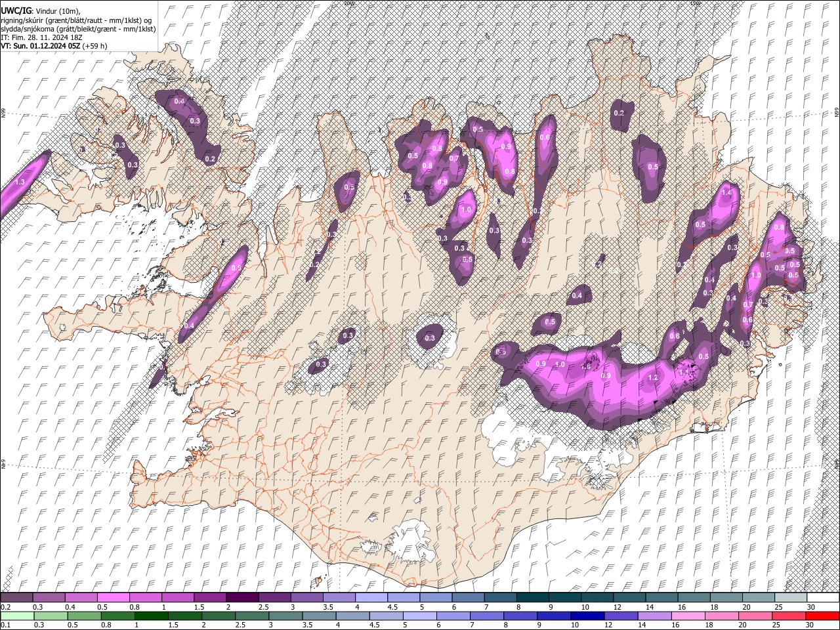Click the bright red swatch ending the lower scale
The height and width of the screenshot is (630, 840).
click(x=822, y=616)
